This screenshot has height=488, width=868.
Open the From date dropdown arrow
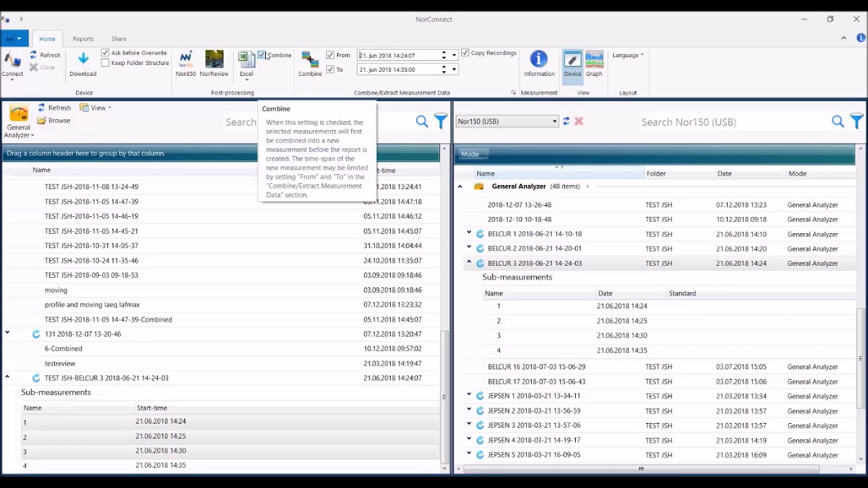coord(454,55)
